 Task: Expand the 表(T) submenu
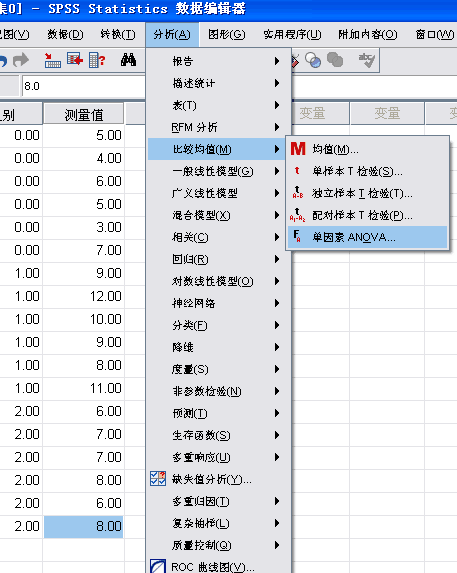pos(218,105)
